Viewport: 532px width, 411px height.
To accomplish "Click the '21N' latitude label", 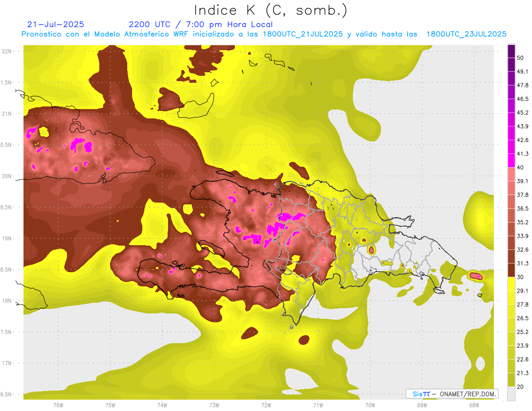I will click(8, 114).
